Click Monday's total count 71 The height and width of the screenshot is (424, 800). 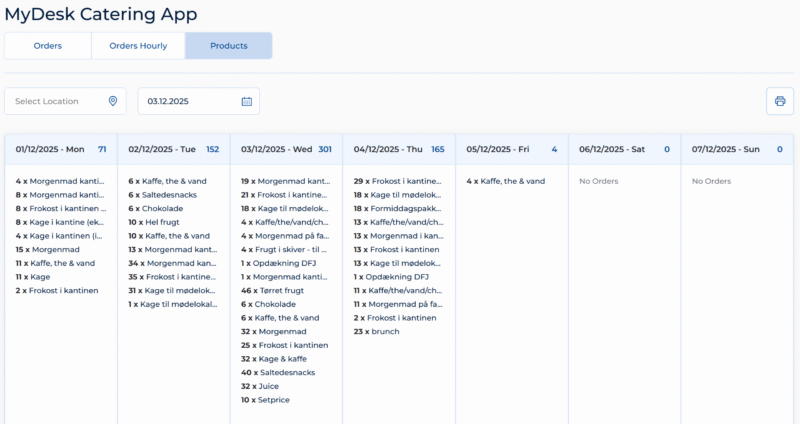(x=102, y=149)
